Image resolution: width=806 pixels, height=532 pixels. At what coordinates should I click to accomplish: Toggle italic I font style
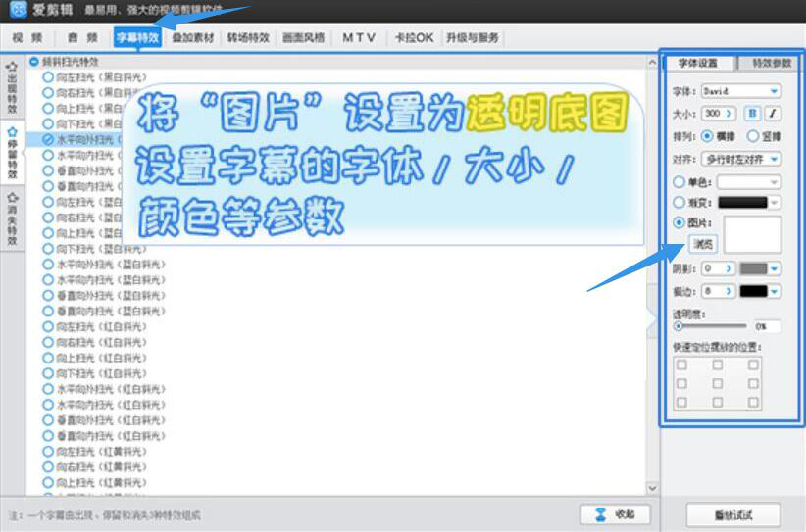(x=773, y=114)
